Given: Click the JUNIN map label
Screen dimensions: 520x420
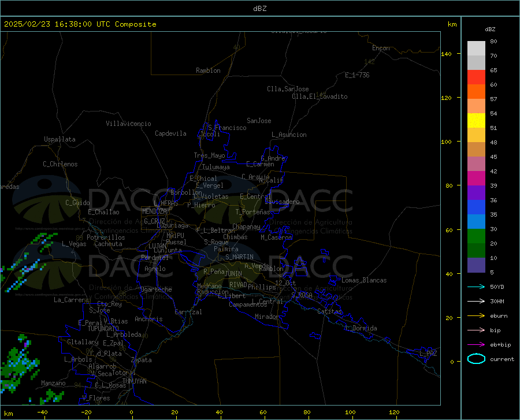Looking at the screenshot, I should coord(233,273).
